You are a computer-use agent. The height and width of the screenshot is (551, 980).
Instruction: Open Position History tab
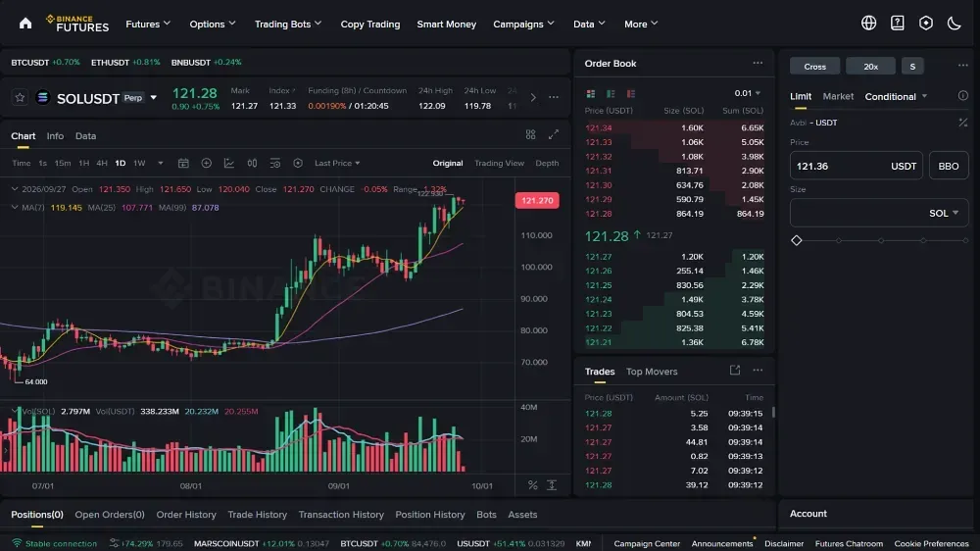[430, 515]
